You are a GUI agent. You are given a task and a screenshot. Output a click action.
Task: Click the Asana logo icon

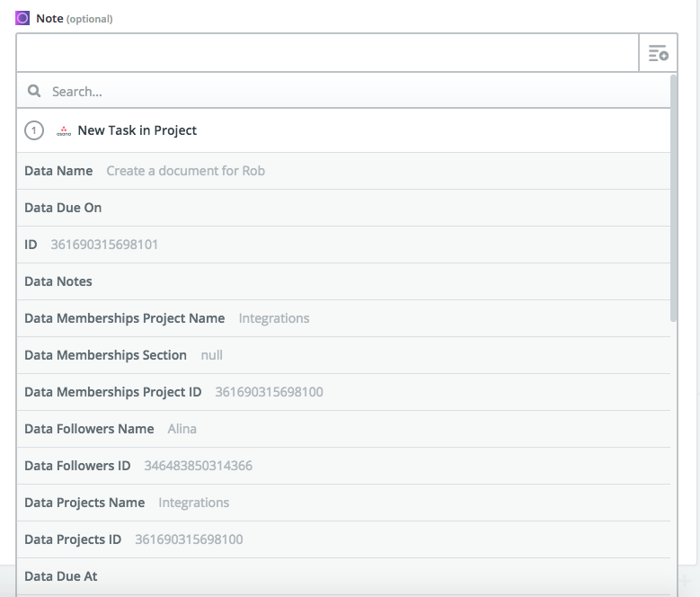pos(64,131)
